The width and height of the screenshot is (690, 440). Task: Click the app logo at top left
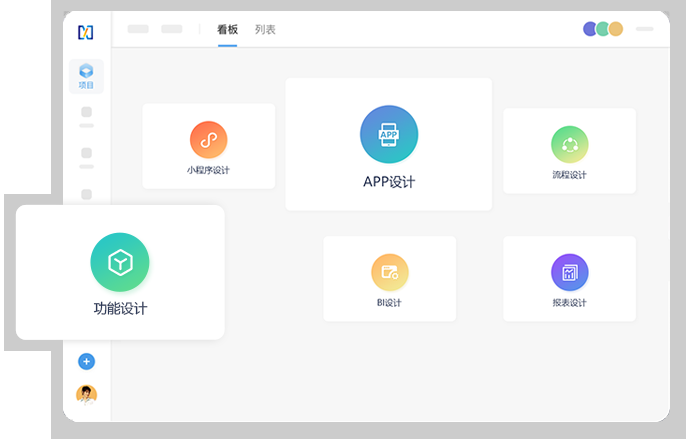pos(86,32)
